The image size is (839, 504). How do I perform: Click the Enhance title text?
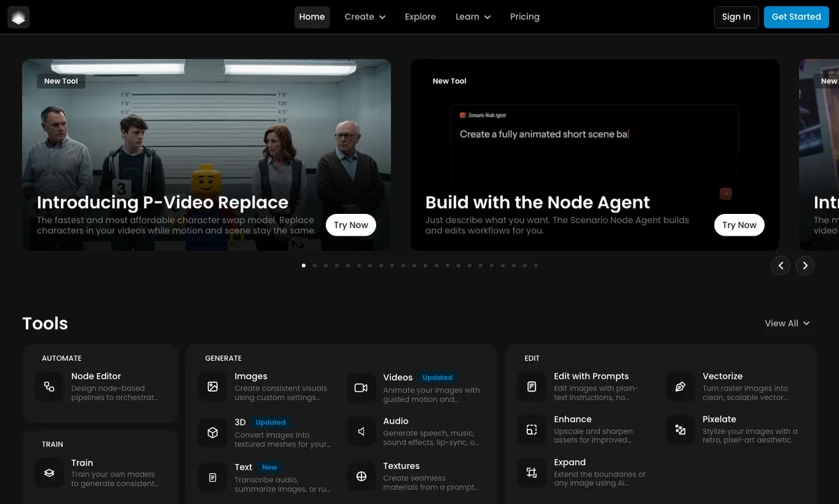tap(573, 419)
